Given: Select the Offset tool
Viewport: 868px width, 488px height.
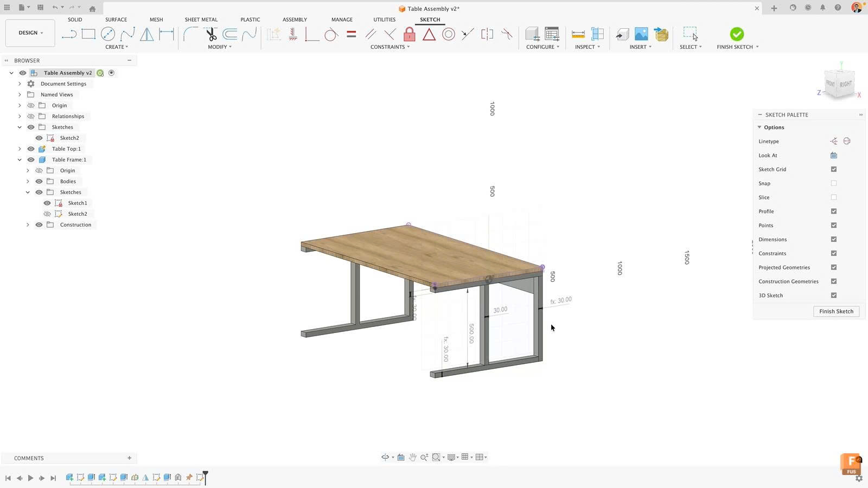Looking at the screenshot, I should coord(231,34).
